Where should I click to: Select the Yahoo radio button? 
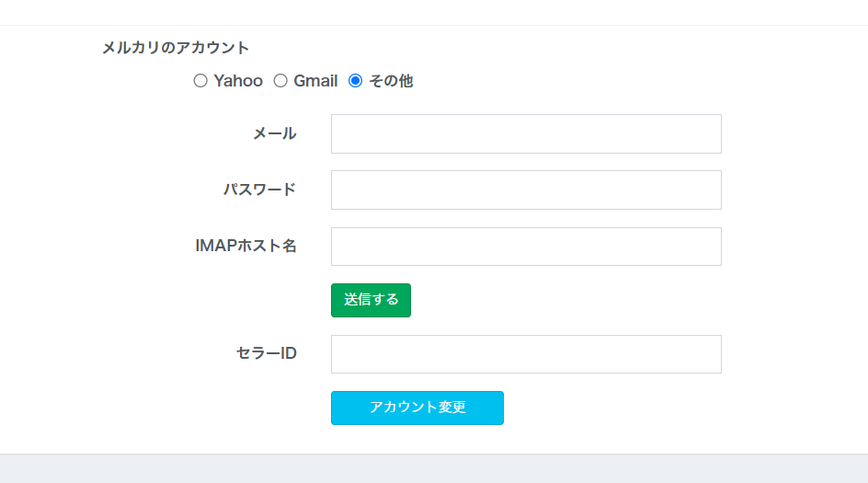[200, 81]
